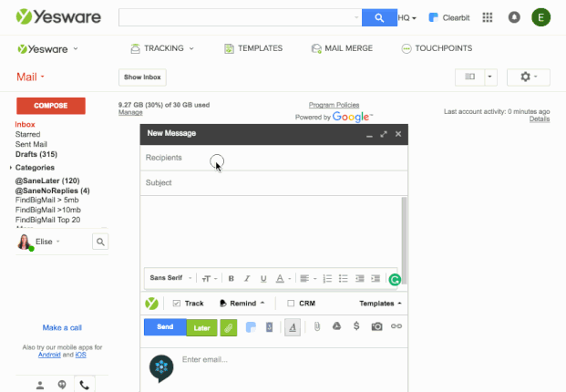Open the Templates dropdown in compose
This screenshot has height=392, width=566.
pyautogui.click(x=380, y=304)
